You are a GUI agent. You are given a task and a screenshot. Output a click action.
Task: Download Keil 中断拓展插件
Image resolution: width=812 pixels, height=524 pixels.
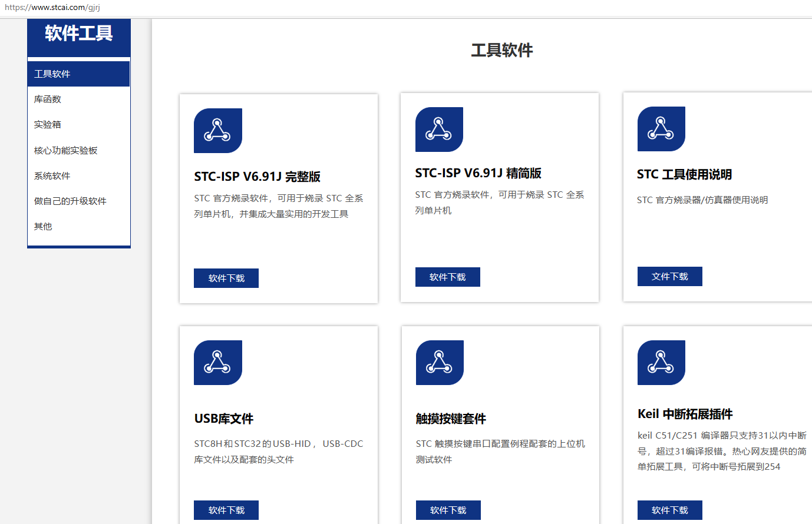(670, 510)
